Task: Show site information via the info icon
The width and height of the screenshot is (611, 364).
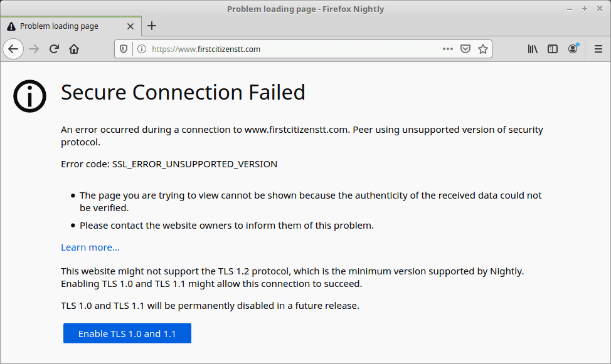Action: pyautogui.click(x=142, y=49)
